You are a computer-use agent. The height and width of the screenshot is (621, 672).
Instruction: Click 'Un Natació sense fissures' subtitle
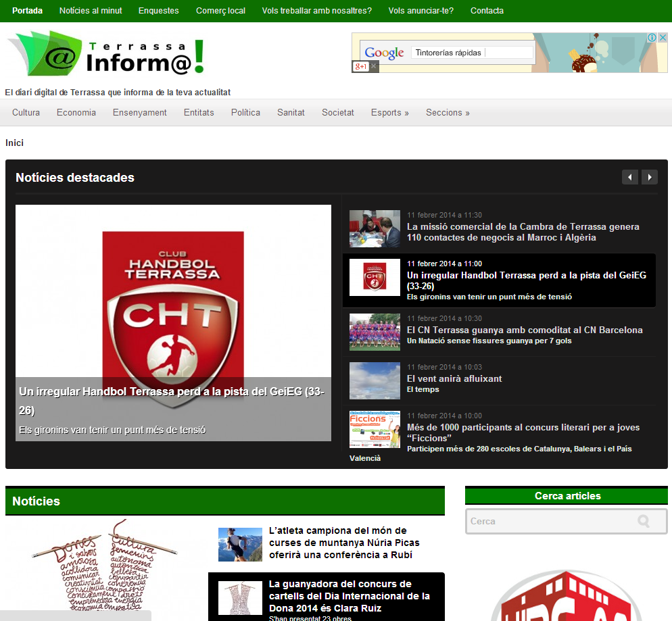[489, 341]
